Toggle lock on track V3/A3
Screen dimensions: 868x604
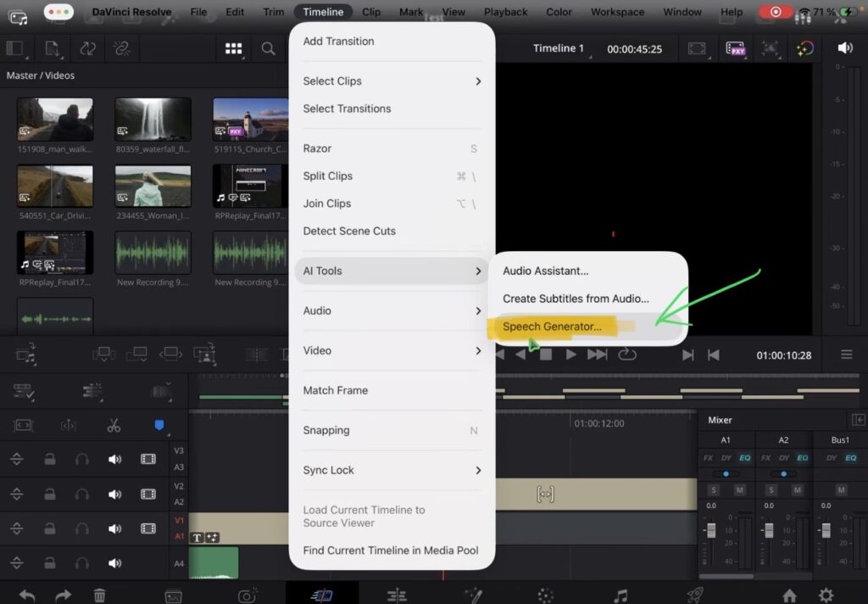50,459
